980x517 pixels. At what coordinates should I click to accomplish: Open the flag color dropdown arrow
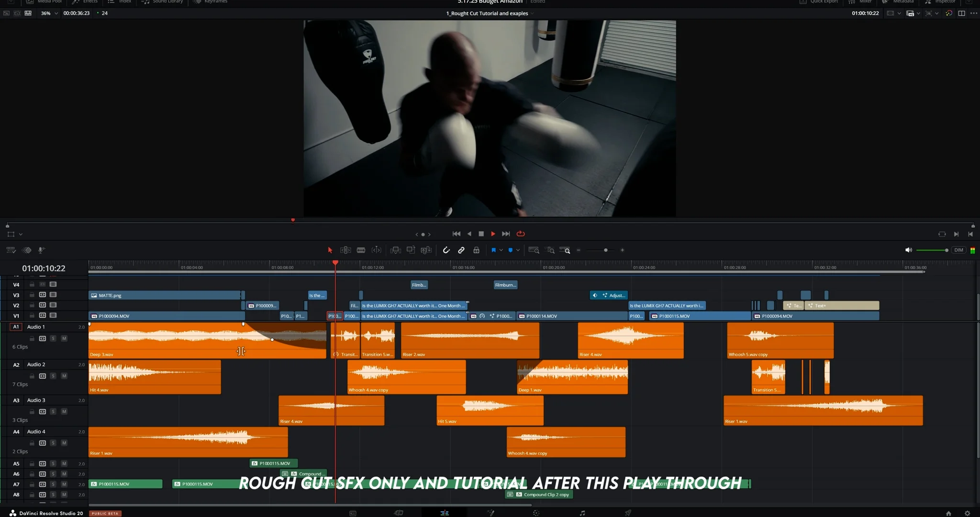(501, 250)
